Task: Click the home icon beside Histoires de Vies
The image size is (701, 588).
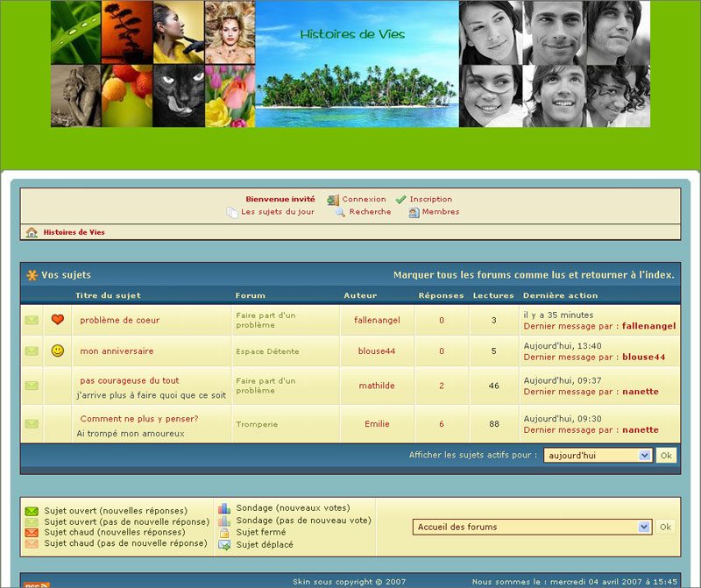Action: 32,232
